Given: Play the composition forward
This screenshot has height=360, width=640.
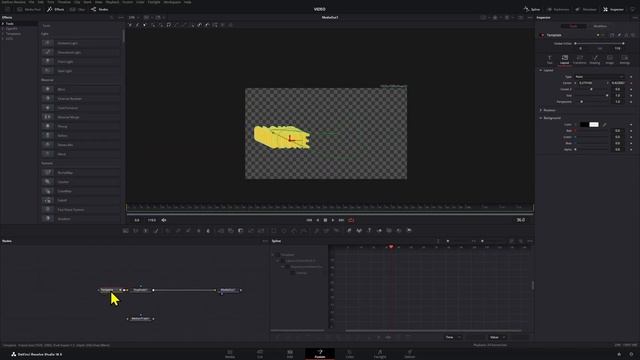Looking at the screenshot, I should point(333,220).
